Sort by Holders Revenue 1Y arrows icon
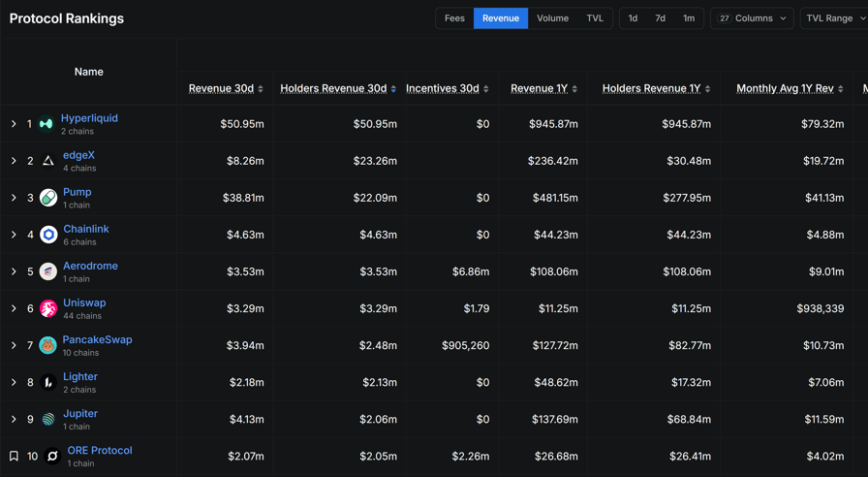 pyautogui.click(x=707, y=88)
